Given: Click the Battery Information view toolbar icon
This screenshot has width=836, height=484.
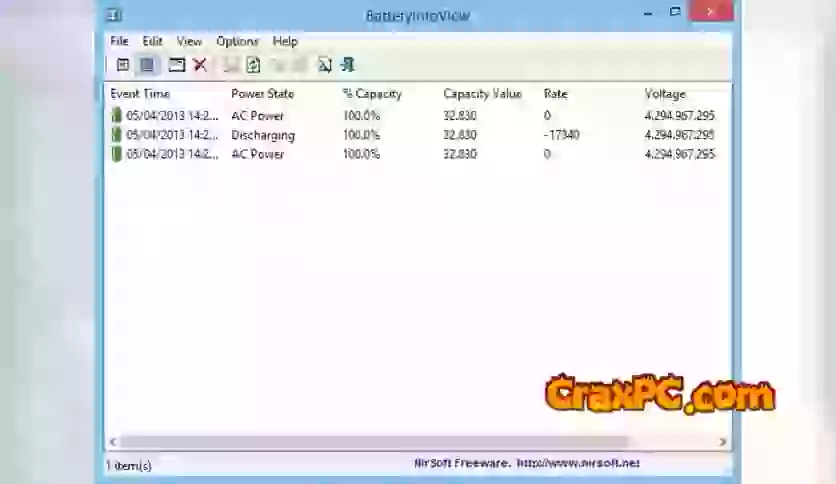Looking at the screenshot, I should tap(123, 65).
